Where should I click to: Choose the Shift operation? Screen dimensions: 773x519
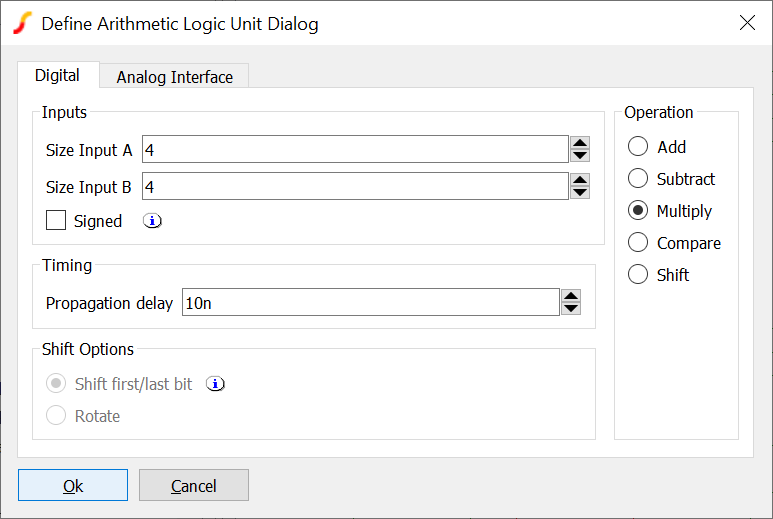coord(638,275)
